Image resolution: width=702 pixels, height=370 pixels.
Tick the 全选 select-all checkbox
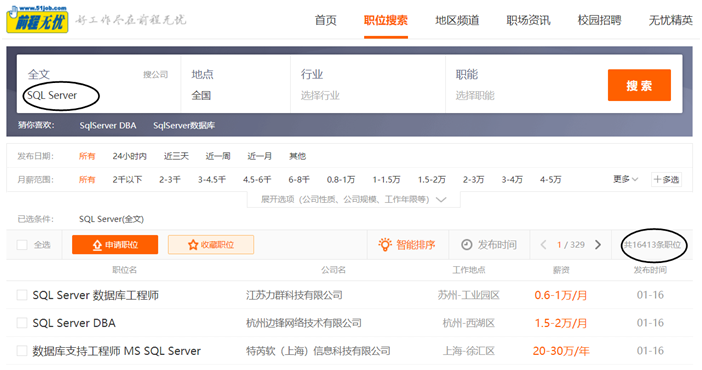click(22, 245)
